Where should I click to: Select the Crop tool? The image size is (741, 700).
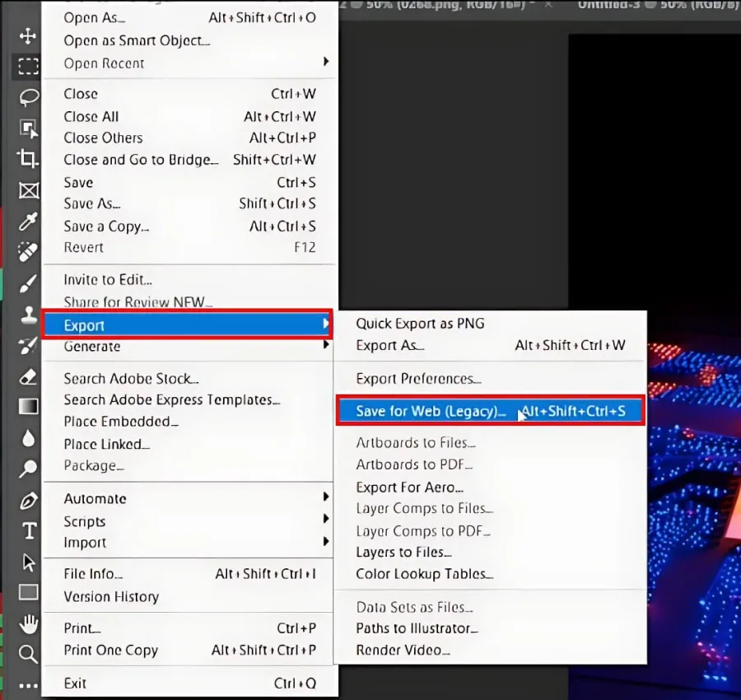tap(28, 159)
